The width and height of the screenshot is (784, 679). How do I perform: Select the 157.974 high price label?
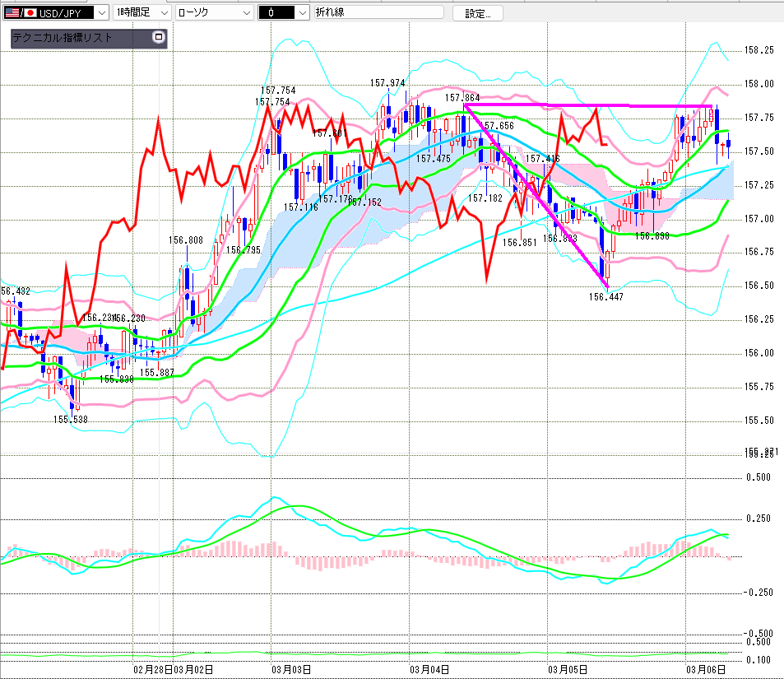point(387,83)
